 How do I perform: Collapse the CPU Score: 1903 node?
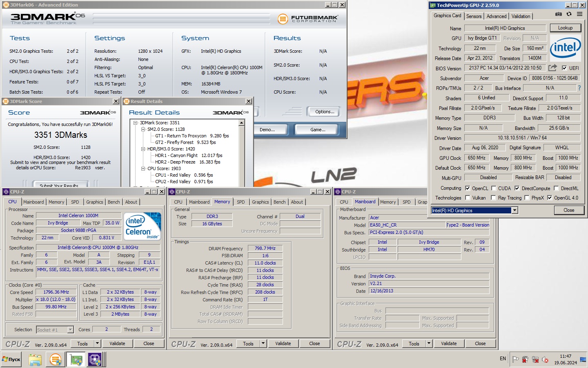click(x=143, y=168)
